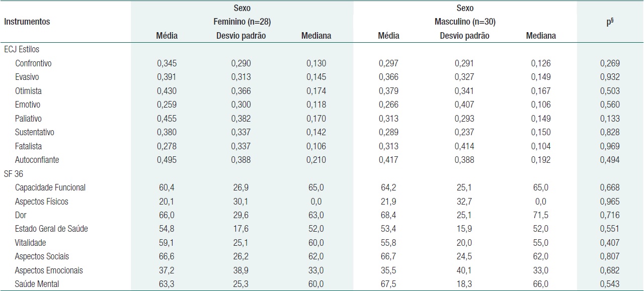Select the "Feminino (n=28)" group header
Viewport: 644px width, 291px height.
coord(242,22)
